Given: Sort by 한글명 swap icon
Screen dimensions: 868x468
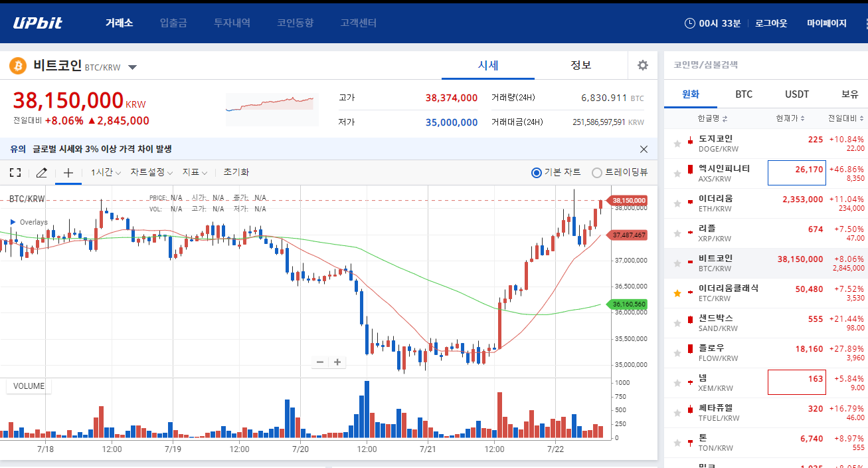Looking at the screenshot, I should point(725,118).
